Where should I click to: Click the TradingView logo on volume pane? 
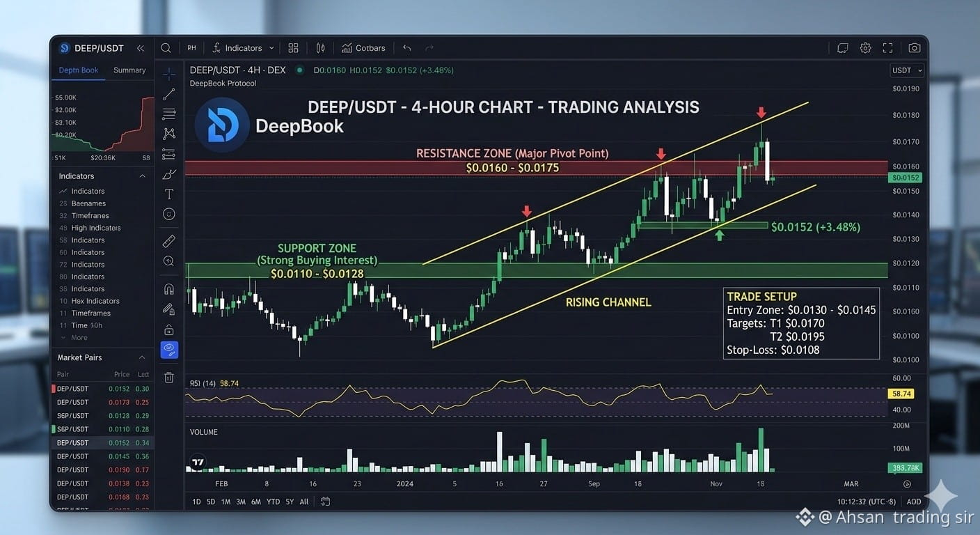(198, 462)
